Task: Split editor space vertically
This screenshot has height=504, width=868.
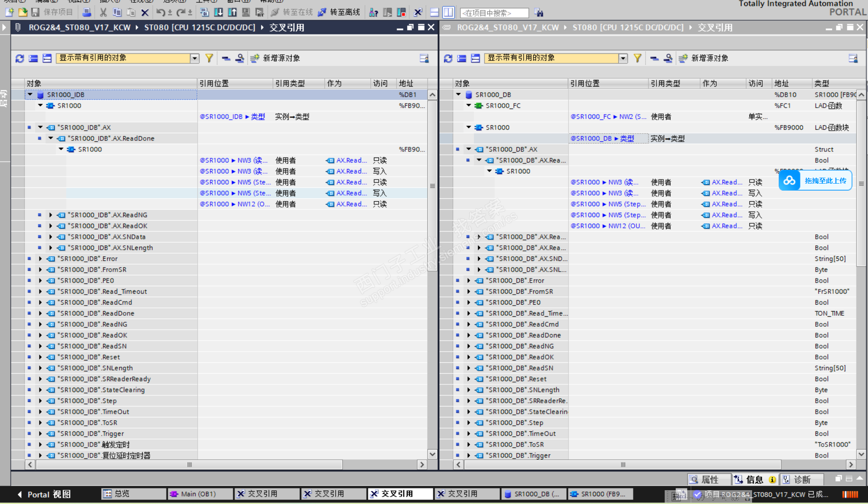Action: coord(448,12)
